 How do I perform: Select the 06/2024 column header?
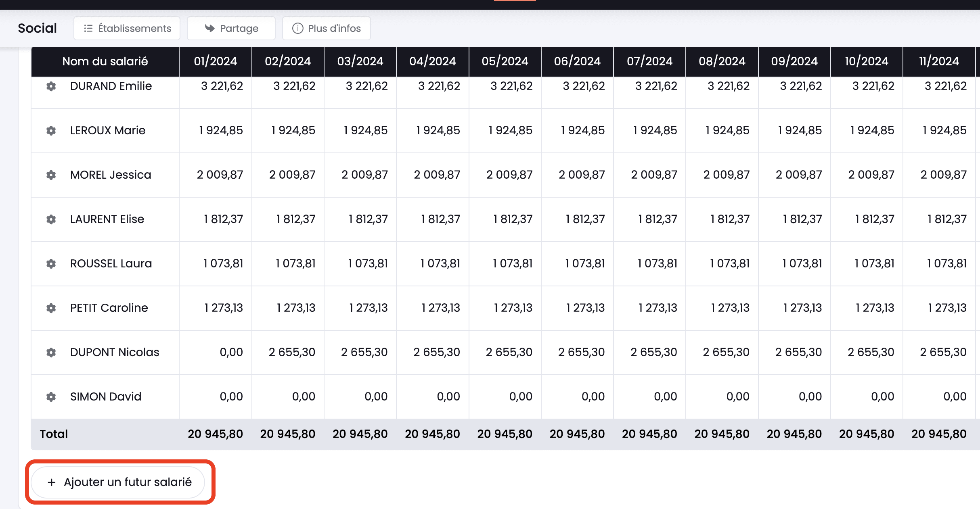pos(577,61)
